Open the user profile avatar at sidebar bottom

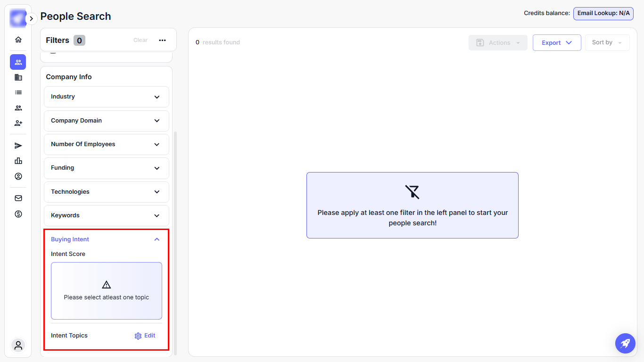18,346
